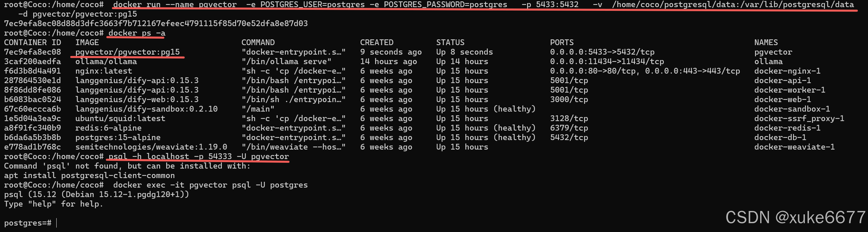Click the "/bin/weaviate --hos…" command entry
The width and height of the screenshot is (868, 232).
294,147
